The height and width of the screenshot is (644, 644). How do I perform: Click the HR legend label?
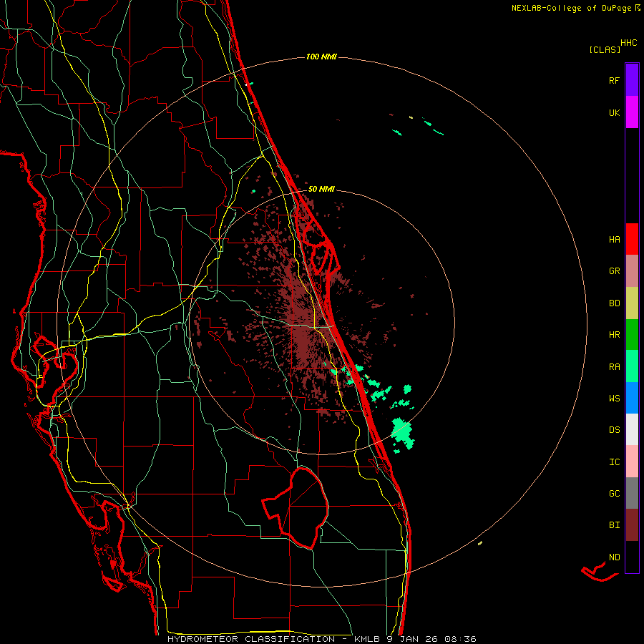[614, 335]
